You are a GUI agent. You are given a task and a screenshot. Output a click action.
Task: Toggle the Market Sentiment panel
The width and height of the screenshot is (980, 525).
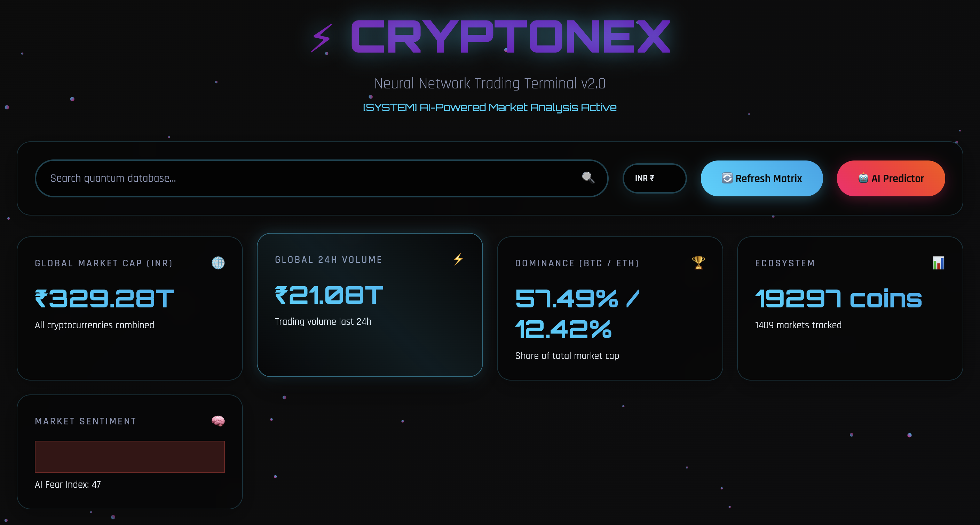[x=130, y=453]
